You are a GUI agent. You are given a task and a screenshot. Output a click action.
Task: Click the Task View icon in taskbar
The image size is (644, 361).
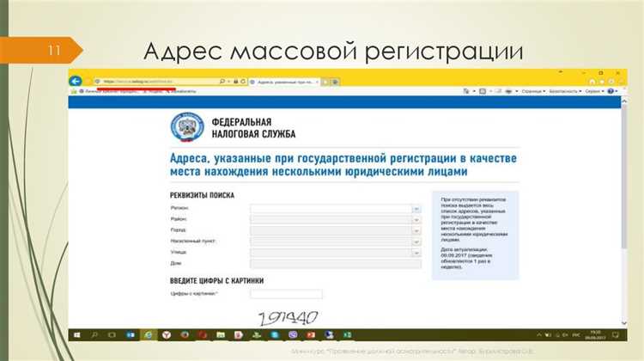(x=112, y=335)
